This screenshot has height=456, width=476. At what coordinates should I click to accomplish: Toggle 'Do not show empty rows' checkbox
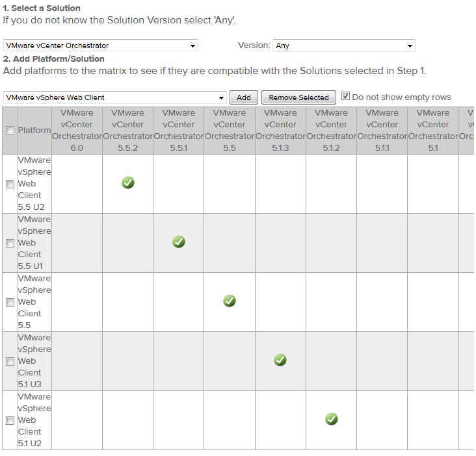[x=346, y=96]
